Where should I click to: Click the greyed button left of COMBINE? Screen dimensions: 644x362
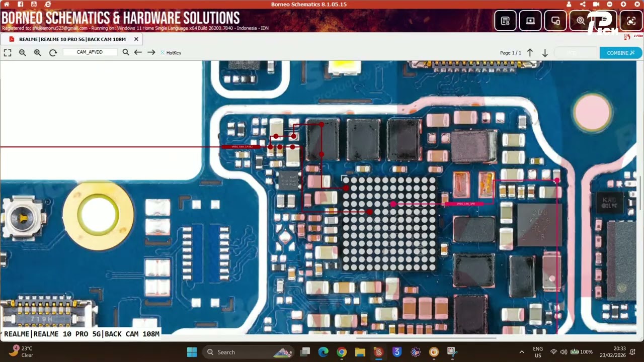(575, 53)
